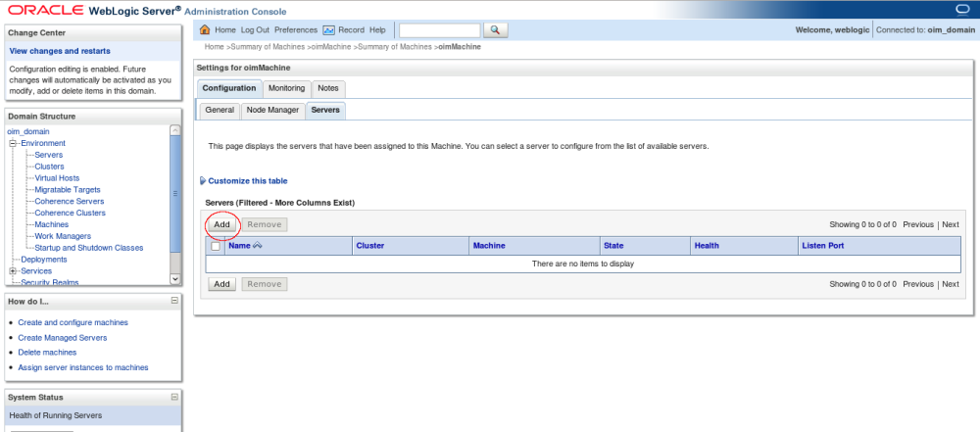The height and width of the screenshot is (432, 980).
Task: Click the bottom Add button below table
Action: [221, 284]
